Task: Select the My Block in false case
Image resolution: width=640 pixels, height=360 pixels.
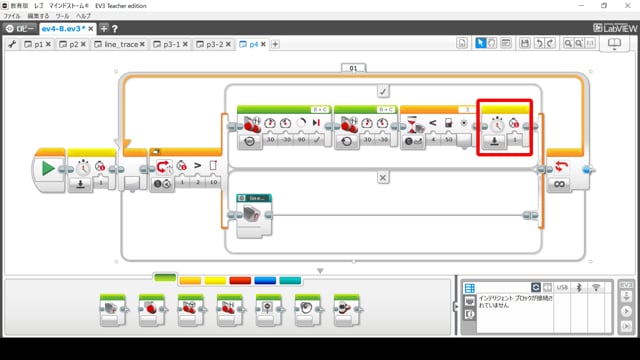Action: [x=254, y=216]
